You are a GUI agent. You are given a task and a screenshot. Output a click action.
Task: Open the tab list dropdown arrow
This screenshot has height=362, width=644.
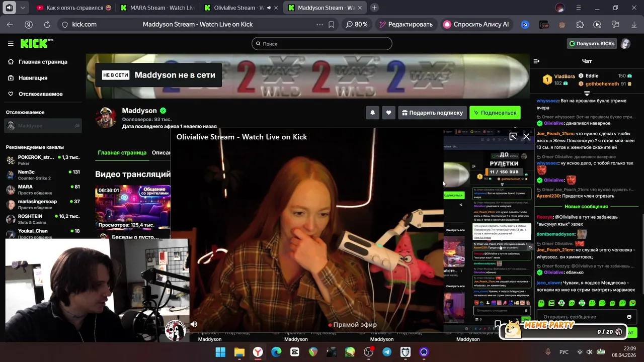pos(24,8)
